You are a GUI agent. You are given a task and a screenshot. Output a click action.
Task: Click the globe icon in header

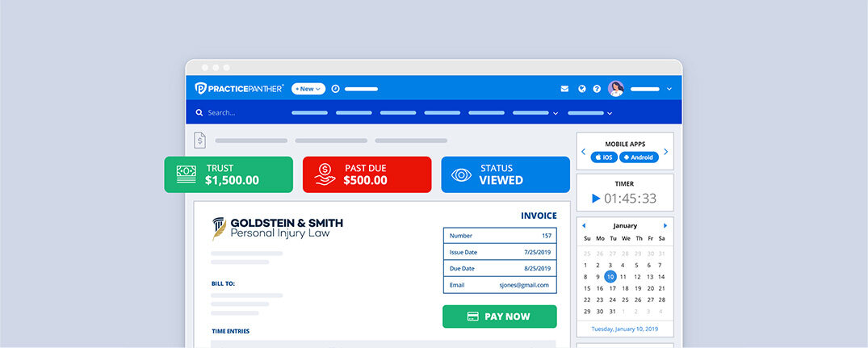click(x=582, y=89)
